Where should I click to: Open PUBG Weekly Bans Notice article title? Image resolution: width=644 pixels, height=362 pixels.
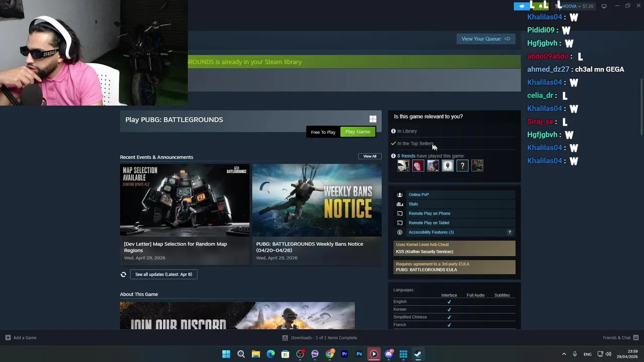(x=309, y=247)
